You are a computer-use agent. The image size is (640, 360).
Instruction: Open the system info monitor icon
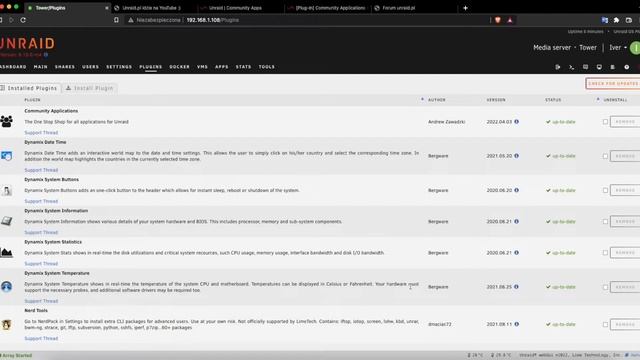599,67
